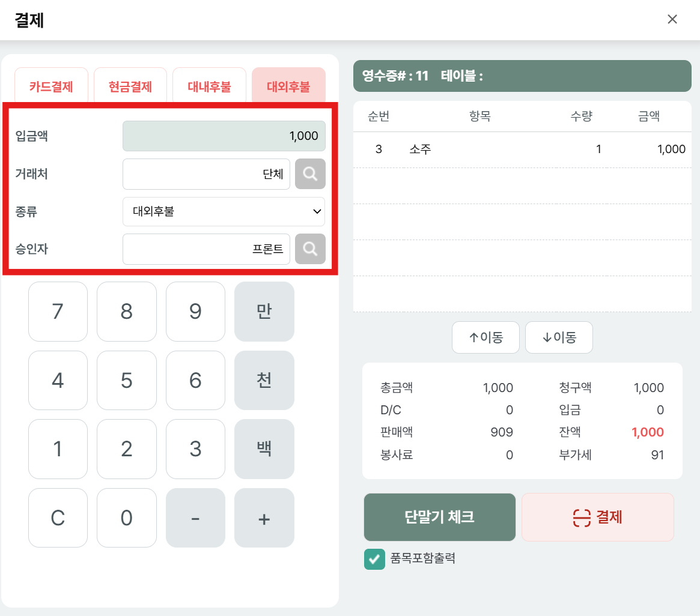
Task: Open the 대내후불 tab
Action: pos(209,86)
